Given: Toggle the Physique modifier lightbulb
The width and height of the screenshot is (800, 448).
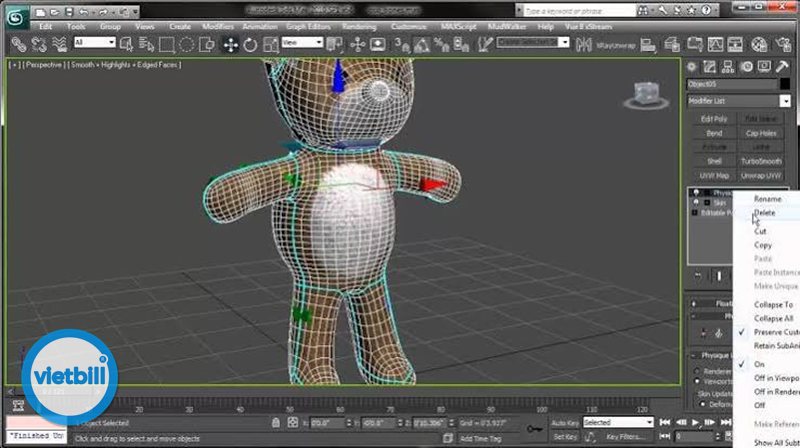Looking at the screenshot, I should coord(696,193).
